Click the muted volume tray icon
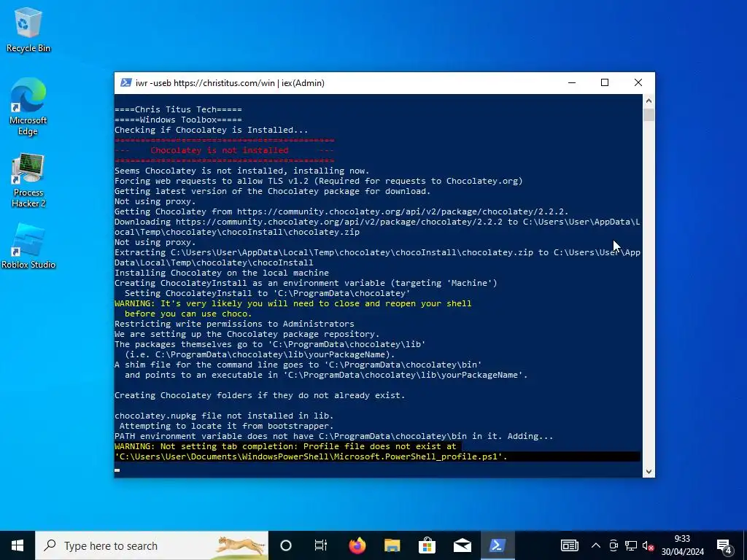 pyautogui.click(x=648, y=545)
